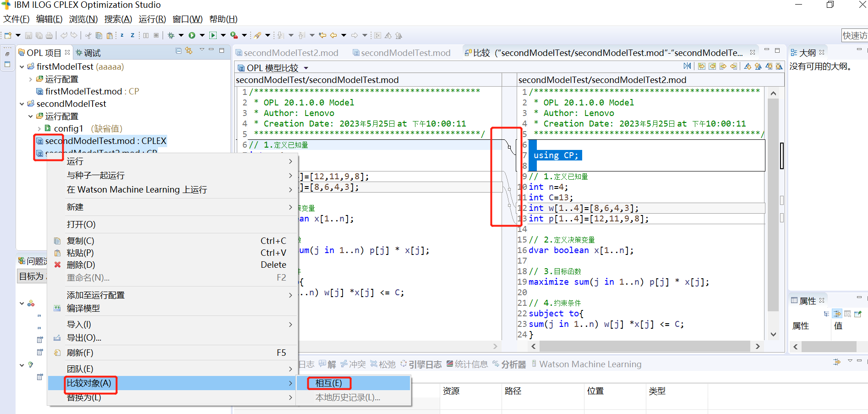The width and height of the screenshot is (868, 414).
Task: Click the Paste clipboard toolbar icon
Action: click(109, 35)
